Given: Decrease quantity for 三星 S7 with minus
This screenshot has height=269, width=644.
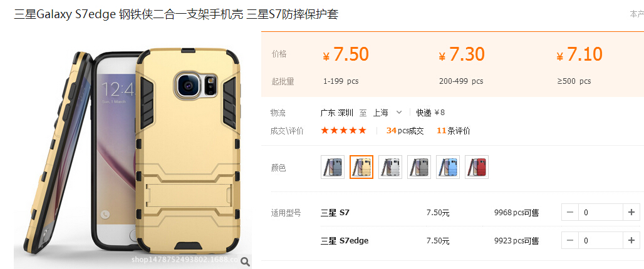Looking at the screenshot, I should tap(570, 213).
